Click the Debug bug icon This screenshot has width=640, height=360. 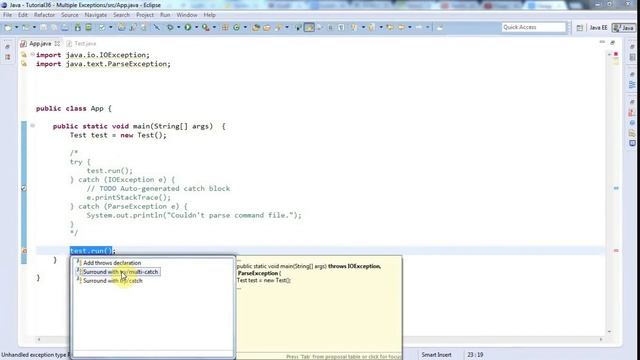170,27
